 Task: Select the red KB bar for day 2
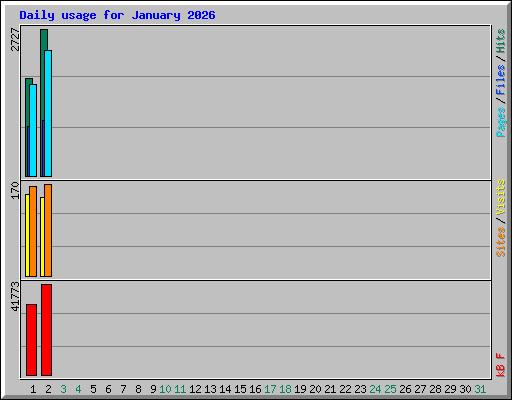coord(46,330)
